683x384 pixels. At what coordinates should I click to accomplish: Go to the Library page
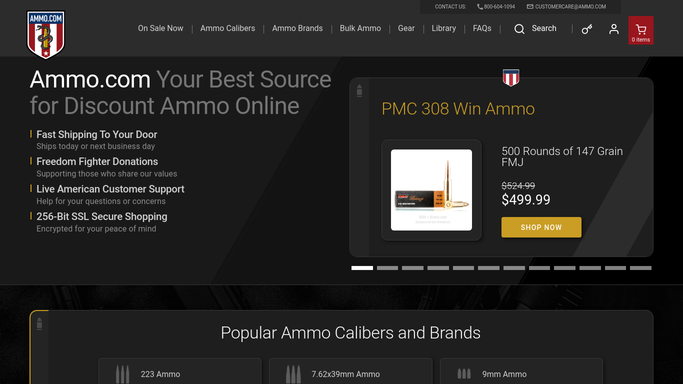443,28
